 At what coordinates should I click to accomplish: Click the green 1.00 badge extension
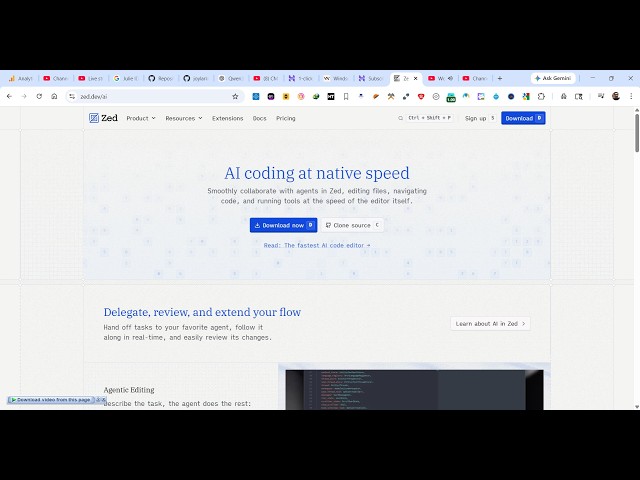point(451,97)
